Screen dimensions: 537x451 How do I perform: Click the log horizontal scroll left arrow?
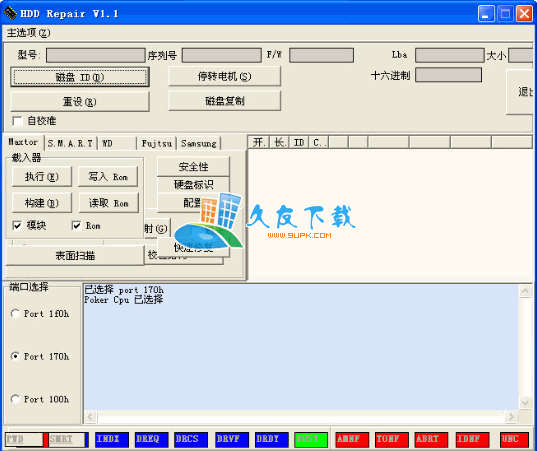(x=90, y=416)
